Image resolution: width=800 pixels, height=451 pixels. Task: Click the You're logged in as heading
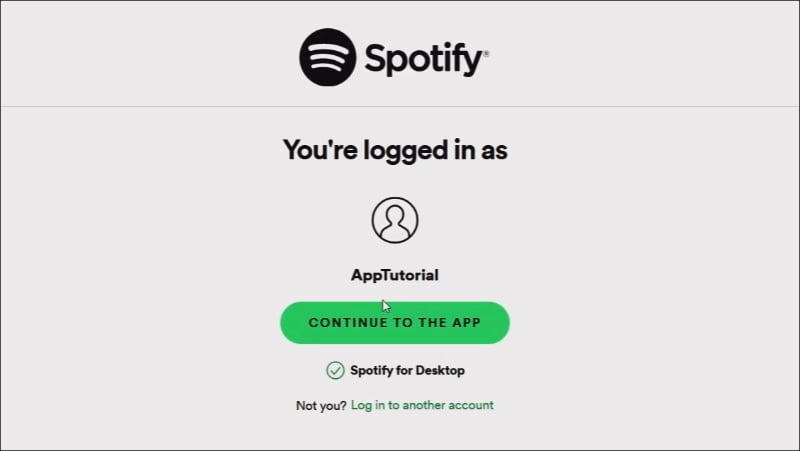395,149
